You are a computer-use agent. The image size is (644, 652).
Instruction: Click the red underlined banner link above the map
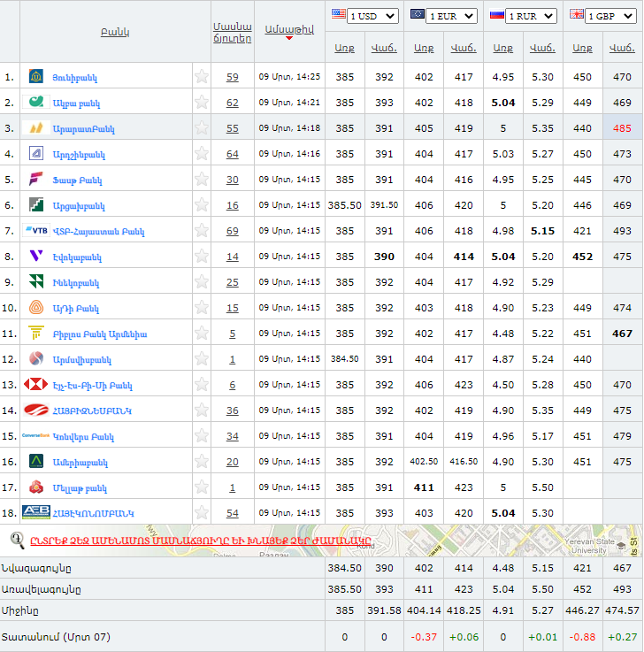(x=201, y=541)
